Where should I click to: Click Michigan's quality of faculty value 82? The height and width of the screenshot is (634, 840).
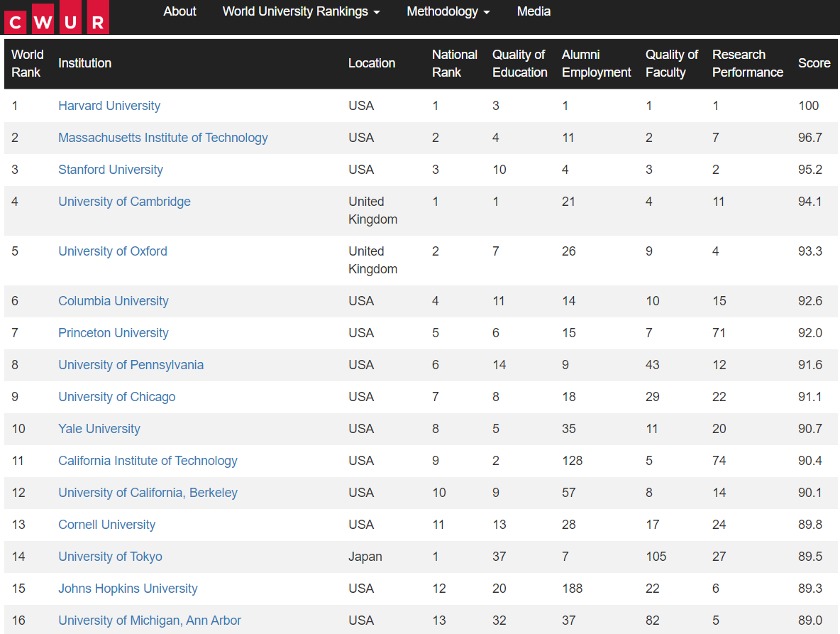tap(653, 621)
